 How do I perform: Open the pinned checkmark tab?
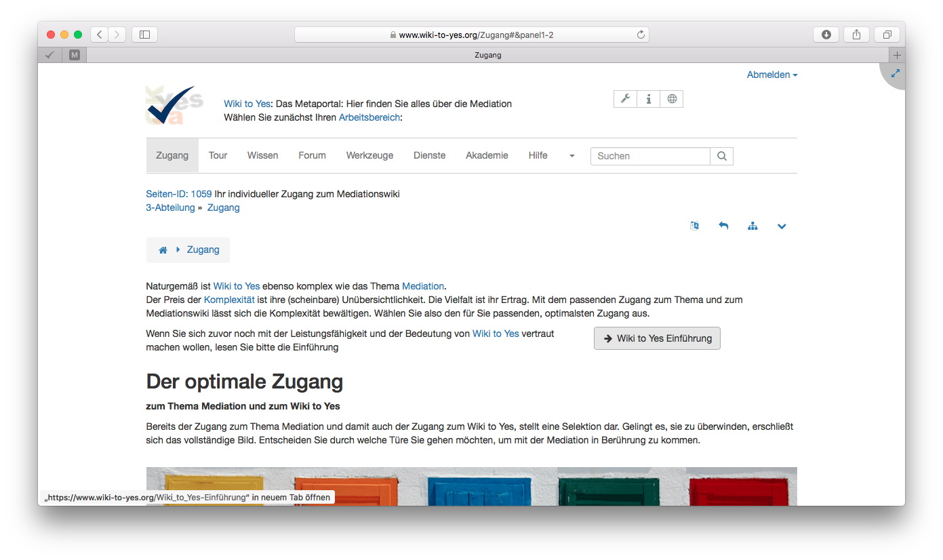[x=49, y=55]
